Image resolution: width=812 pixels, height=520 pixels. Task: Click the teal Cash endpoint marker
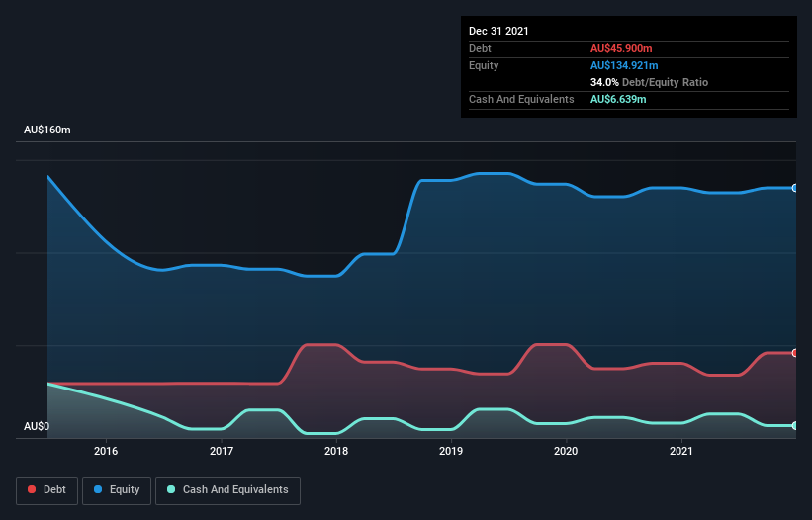click(x=795, y=425)
